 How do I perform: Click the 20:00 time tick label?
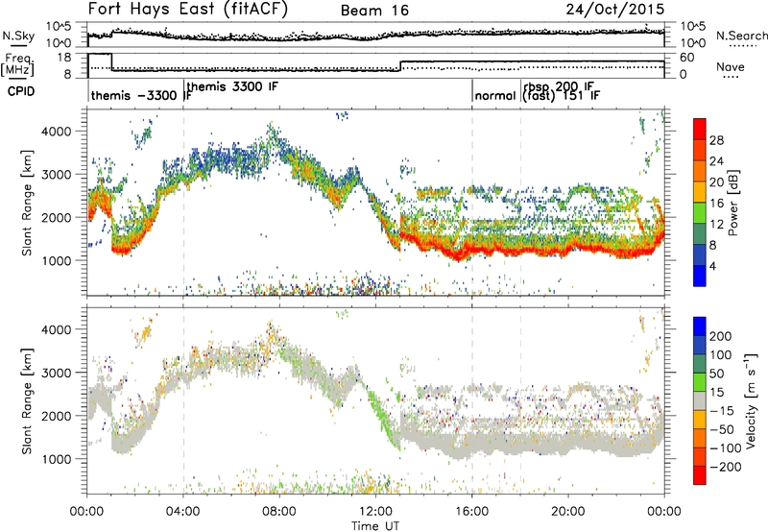[x=568, y=512]
